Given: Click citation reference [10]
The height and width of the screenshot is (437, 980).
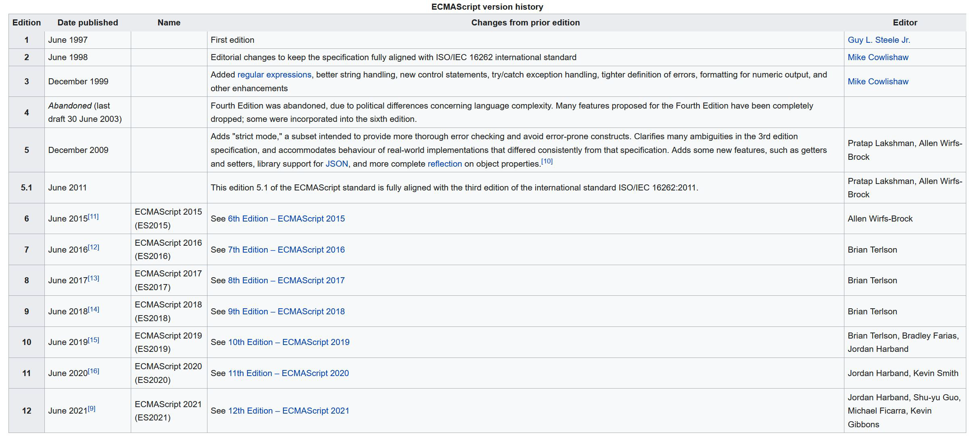Looking at the screenshot, I should [x=547, y=161].
